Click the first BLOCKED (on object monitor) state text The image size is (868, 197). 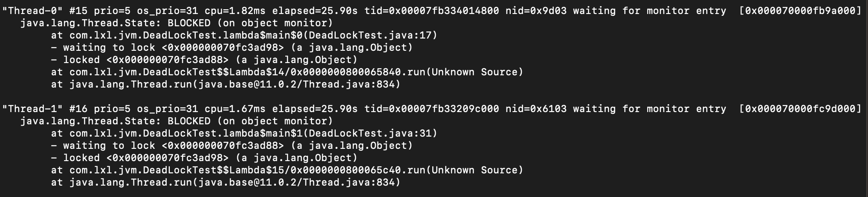(x=250, y=23)
